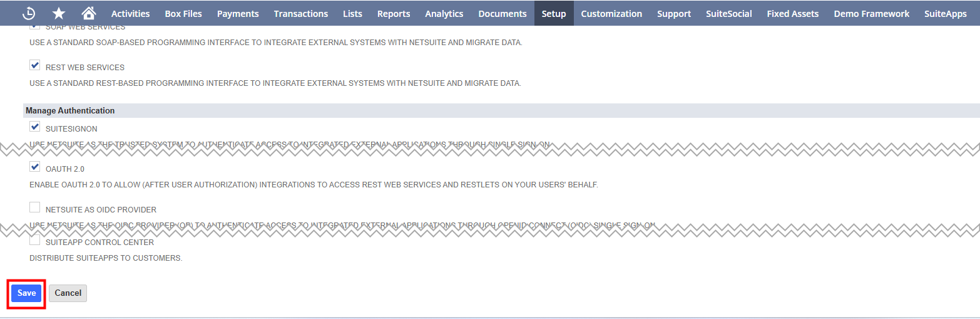Image resolution: width=980 pixels, height=319 pixels.
Task: Click the Shortcuts star icon
Action: click(x=59, y=13)
